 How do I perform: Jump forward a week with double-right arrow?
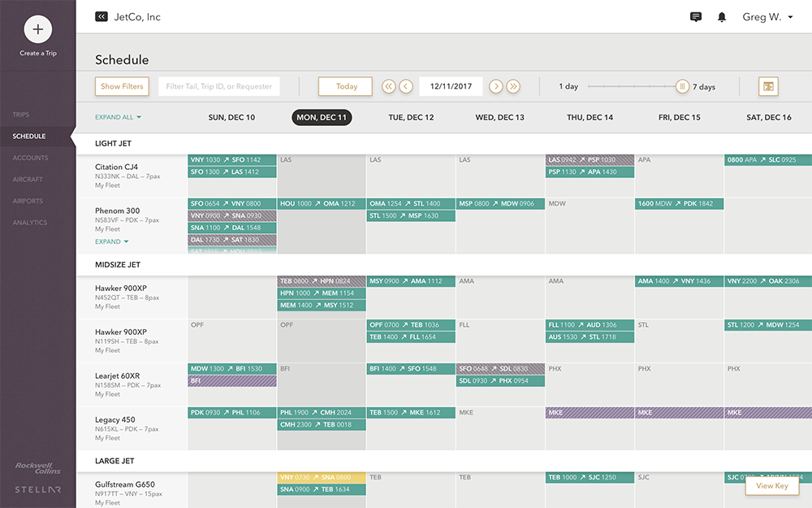(x=513, y=86)
